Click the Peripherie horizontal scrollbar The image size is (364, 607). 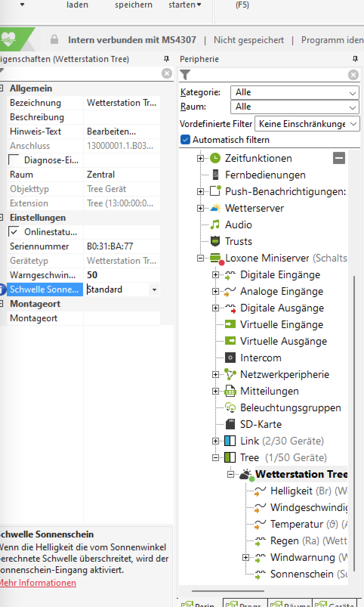(x=228, y=591)
